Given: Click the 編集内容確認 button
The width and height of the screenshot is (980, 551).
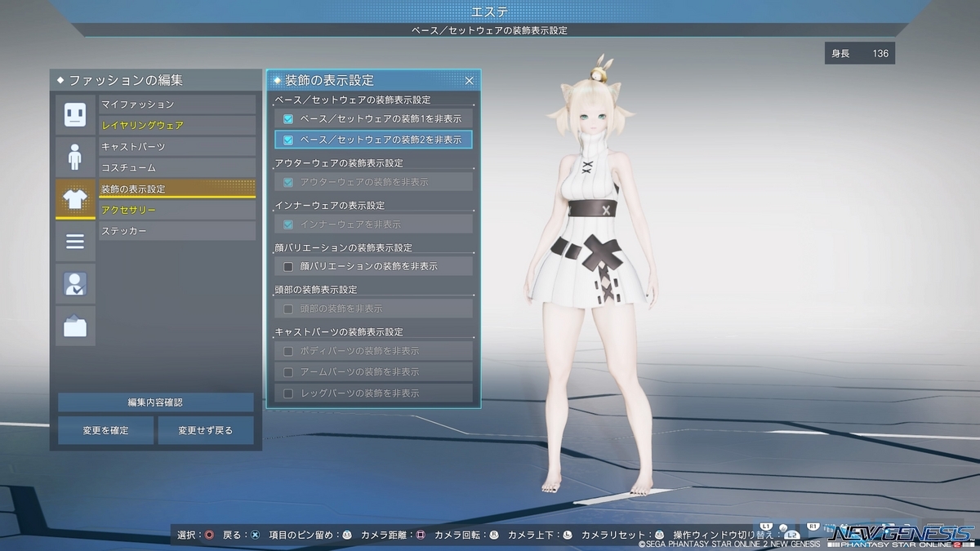Looking at the screenshot, I should click(x=155, y=402).
